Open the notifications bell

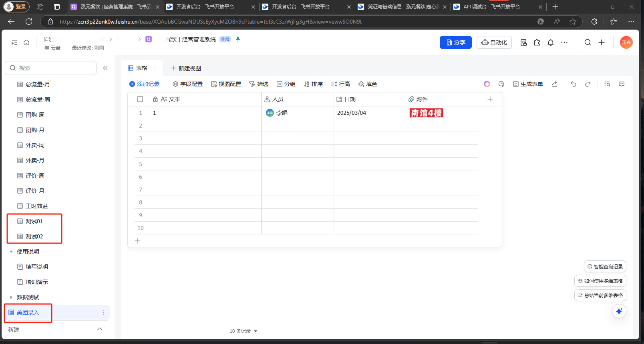[551, 42]
